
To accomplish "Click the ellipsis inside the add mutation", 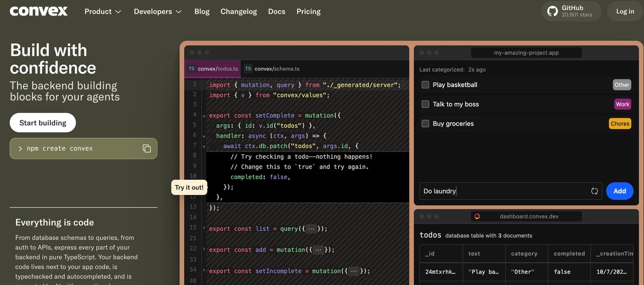I will [318, 250].
